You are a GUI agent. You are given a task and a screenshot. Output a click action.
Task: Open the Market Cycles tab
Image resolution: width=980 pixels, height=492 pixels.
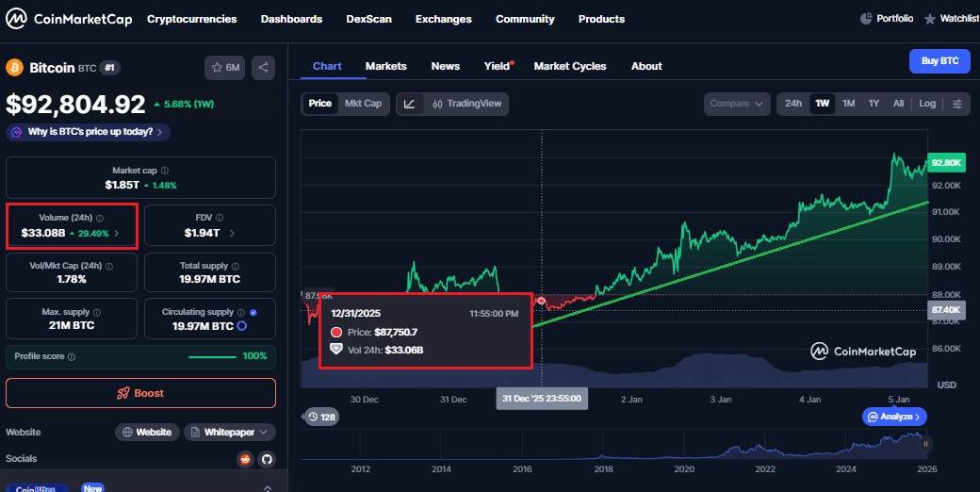(569, 66)
